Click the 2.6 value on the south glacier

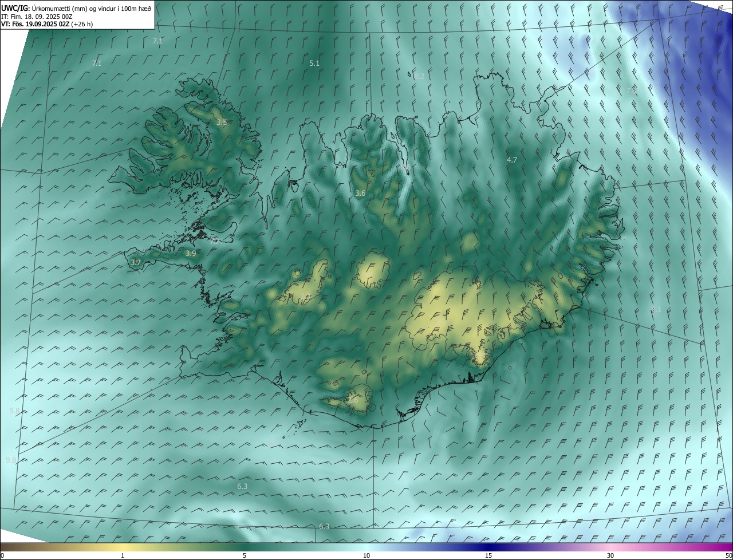pos(353,400)
